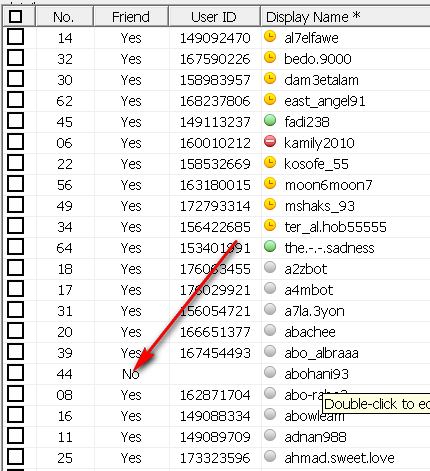Select user ID 172793314 cell
Screen dimensions: 430x471
215,206
